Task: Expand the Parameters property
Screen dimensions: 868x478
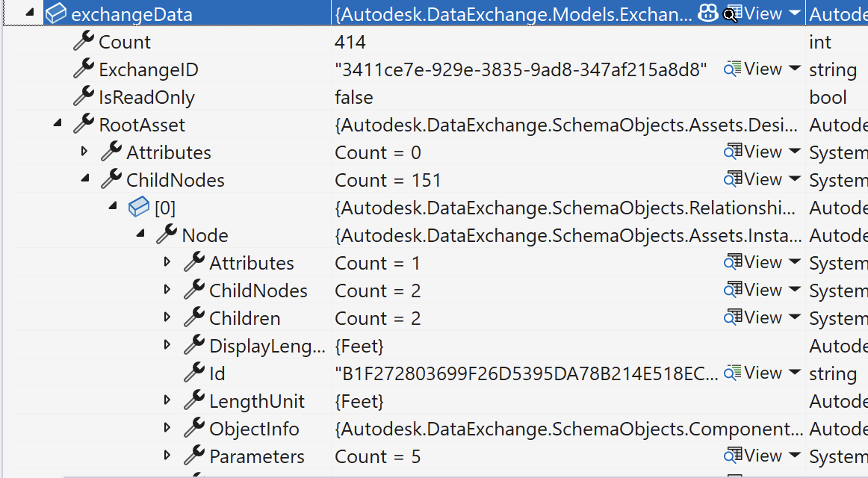Action: pyautogui.click(x=167, y=456)
